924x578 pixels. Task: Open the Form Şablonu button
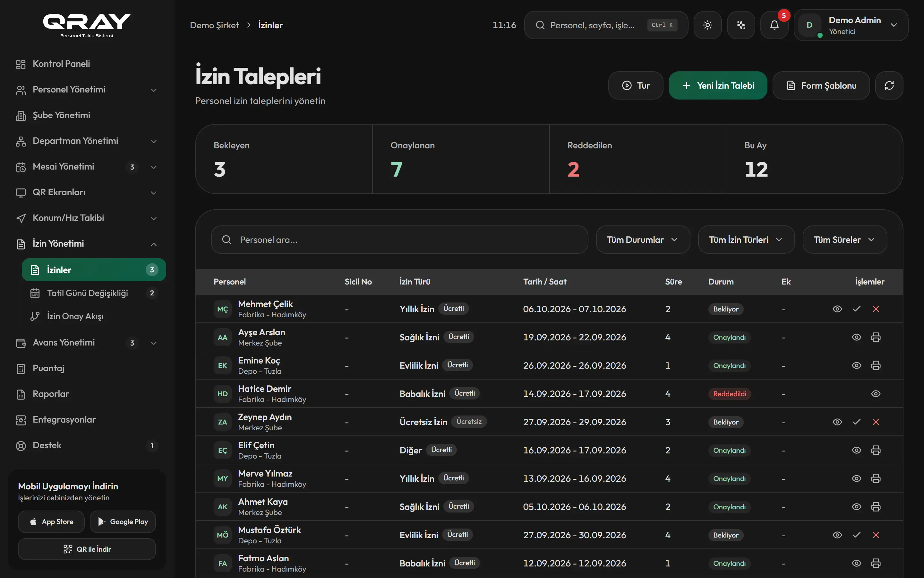tap(821, 85)
